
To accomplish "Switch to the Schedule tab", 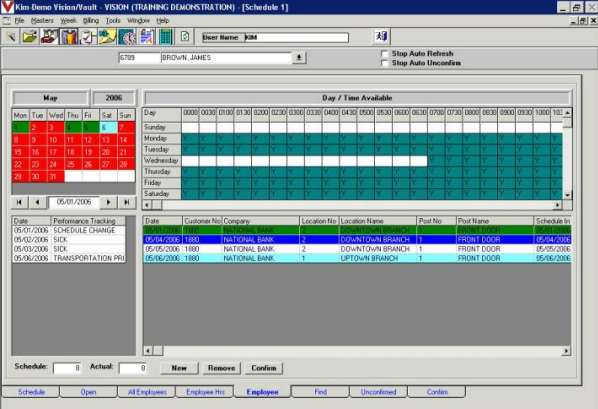I will click(31, 392).
